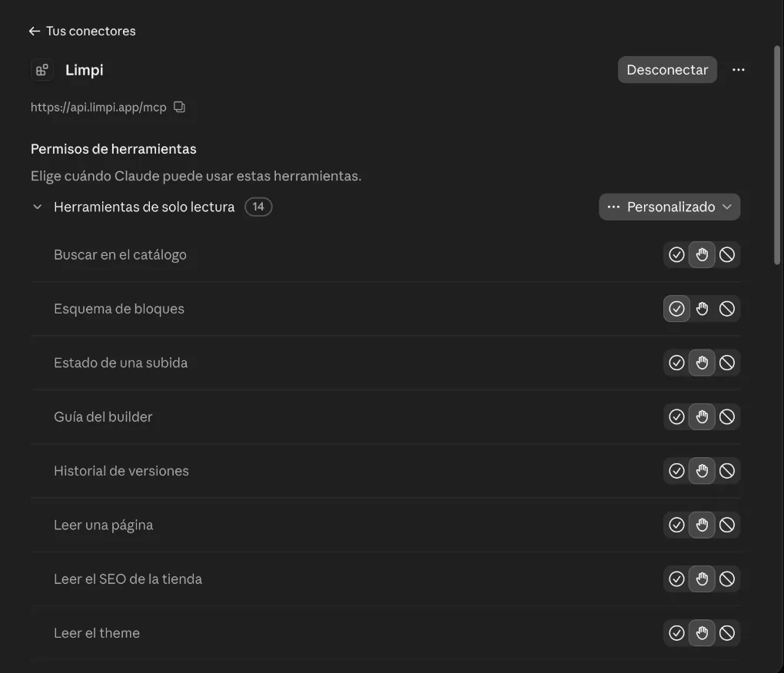Collapse Herramientas de solo lectura section

click(37, 207)
